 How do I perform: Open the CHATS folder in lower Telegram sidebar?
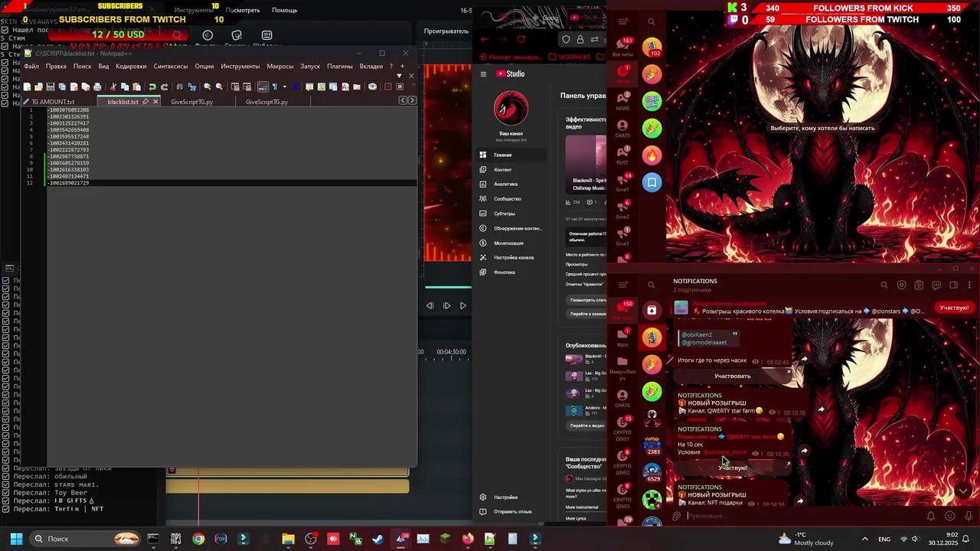click(x=622, y=399)
